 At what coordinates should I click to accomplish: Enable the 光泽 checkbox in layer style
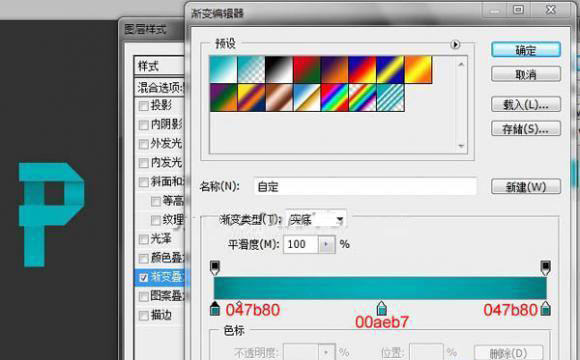coord(144,239)
